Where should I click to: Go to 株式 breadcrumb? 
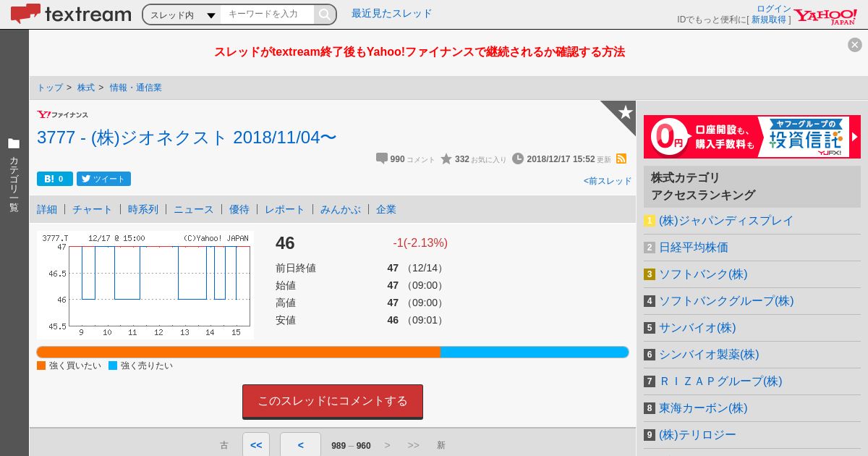86,88
